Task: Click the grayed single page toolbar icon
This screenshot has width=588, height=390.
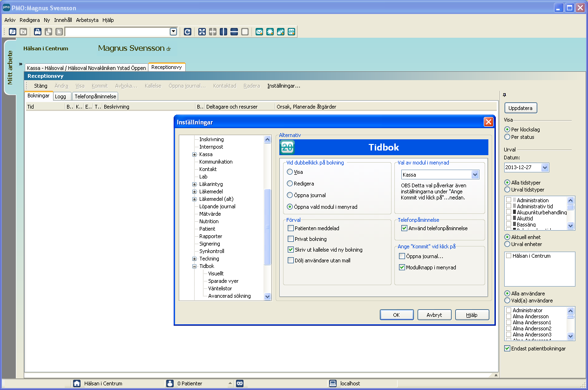Action: 59,32
